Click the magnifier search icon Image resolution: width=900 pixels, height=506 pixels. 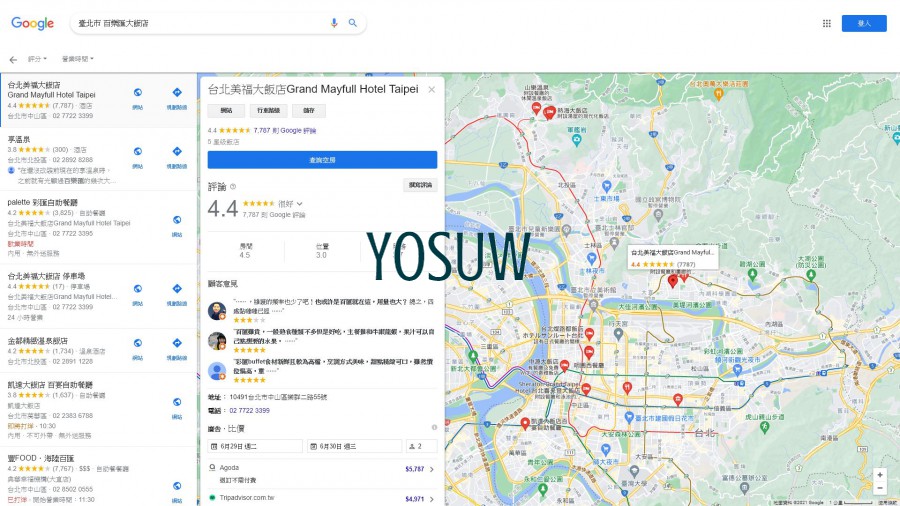pos(353,23)
